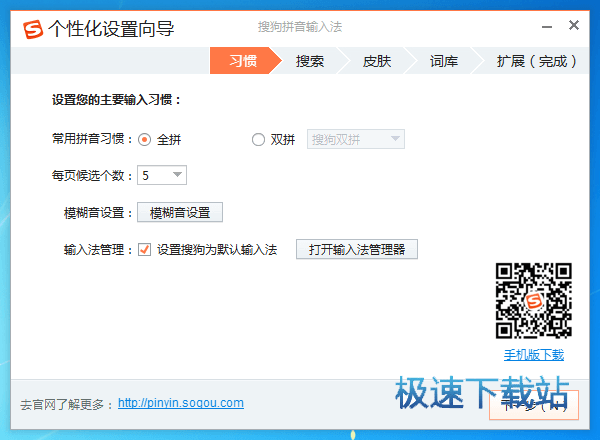The height and width of the screenshot is (440, 600).
Task: Open the 手机版下载 link
Action: 533,355
